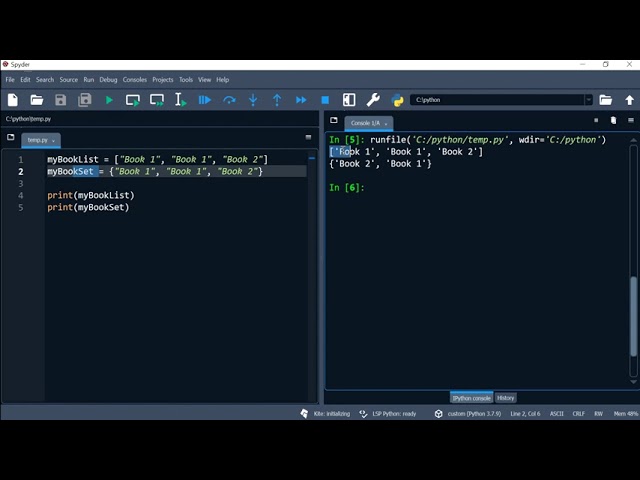This screenshot has width=640, height=480.
Task: Click 'RW' permission status entry
Action: tap(598, 413)
